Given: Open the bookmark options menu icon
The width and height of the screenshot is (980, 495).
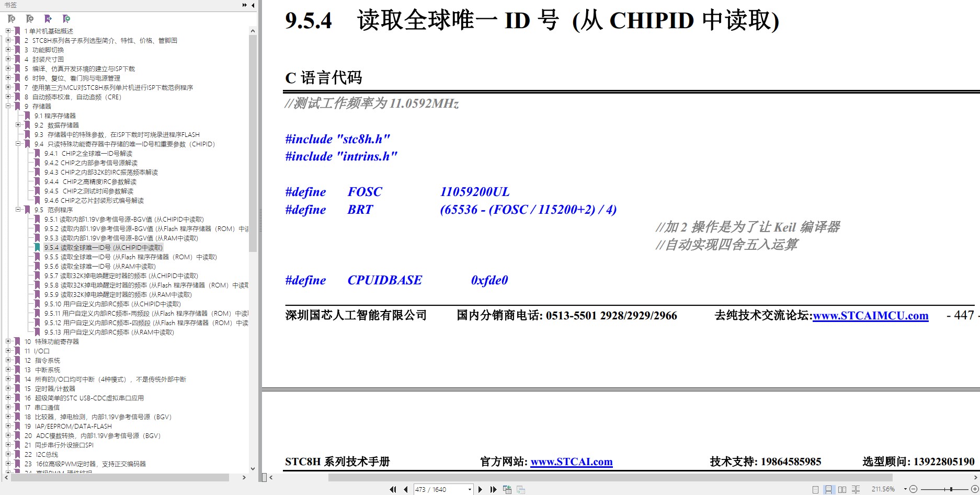Looking at the screenshot, I should click(x=66, y=19).
